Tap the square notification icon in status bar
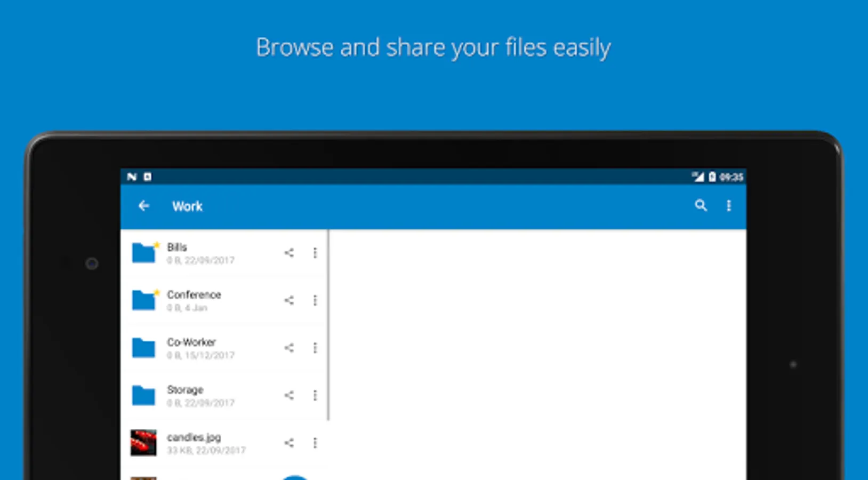 click(x=148, y=177)
